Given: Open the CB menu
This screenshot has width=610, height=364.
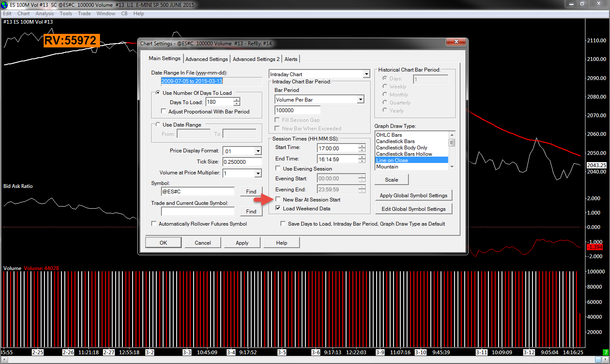Looking at the screenshot, I should coord(124,14).
